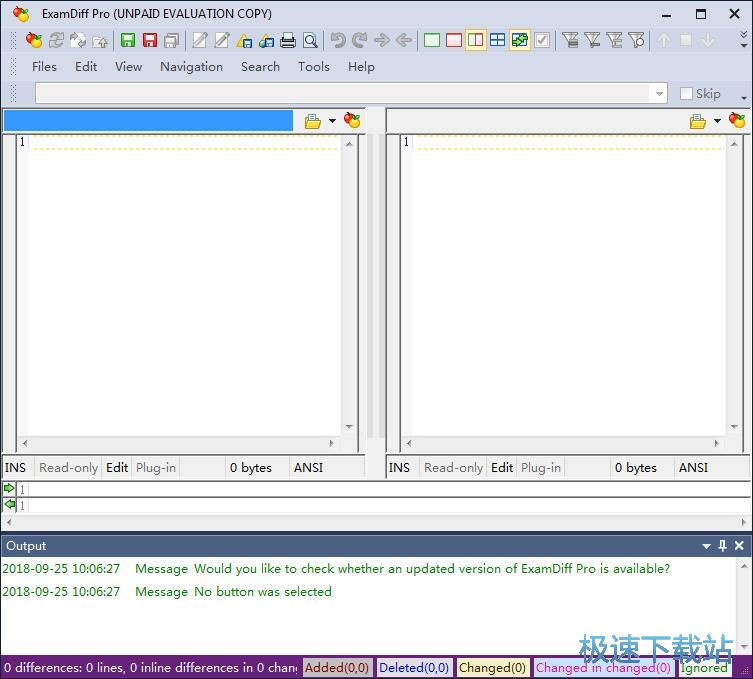Open the Tools menu
The width and height of the screenshot is (753, 679).
tap(313, 66)
